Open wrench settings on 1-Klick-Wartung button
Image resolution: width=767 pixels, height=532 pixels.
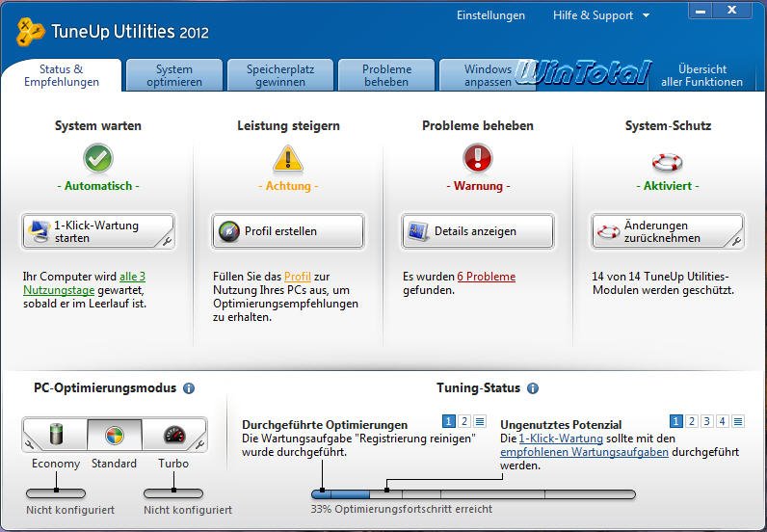point(167,241)
